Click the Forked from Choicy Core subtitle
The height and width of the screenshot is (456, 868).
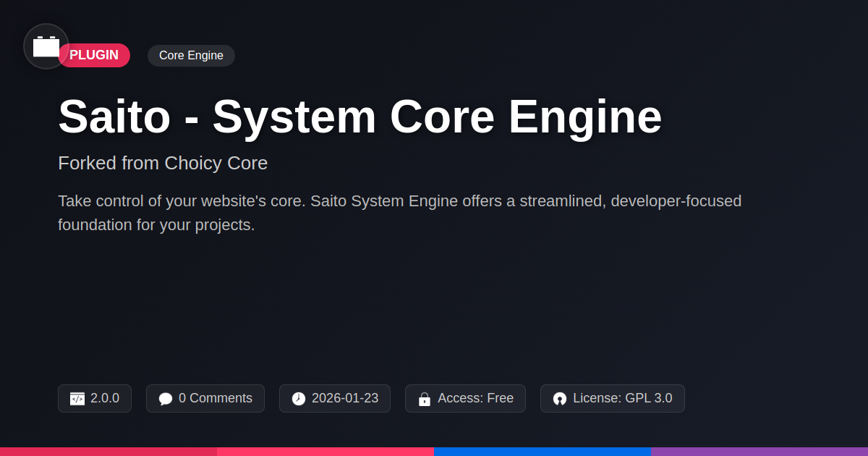pos(163,163)
